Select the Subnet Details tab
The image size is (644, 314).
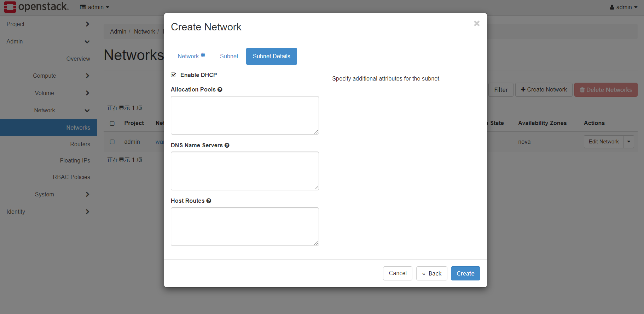coord(272,56)
